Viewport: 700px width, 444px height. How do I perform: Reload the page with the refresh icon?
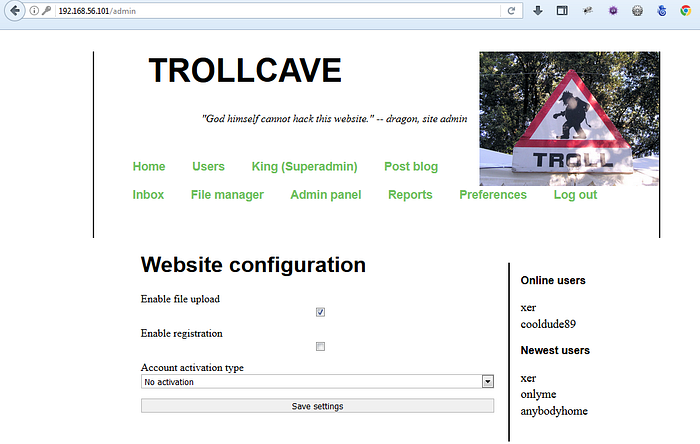(x=512, y=11)
